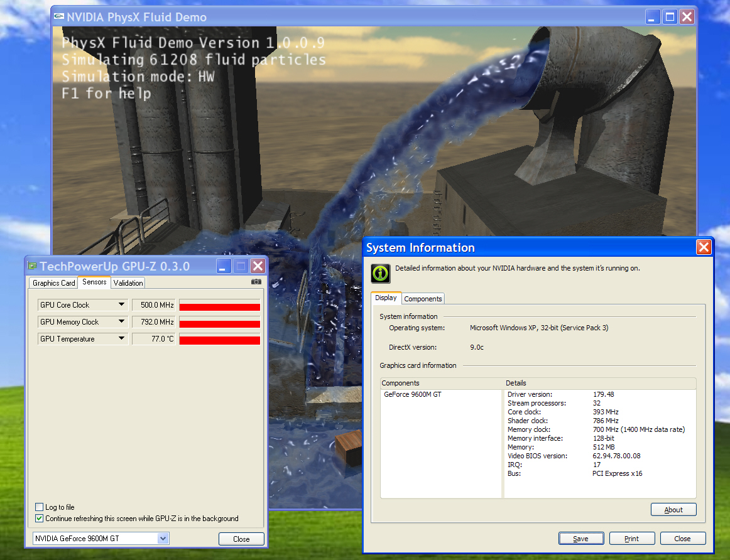This screenshot has width=730, height=560.
Task: Click the 500.0 MHz core clock value
Action: pyautogui.click(x=154, y=305)
